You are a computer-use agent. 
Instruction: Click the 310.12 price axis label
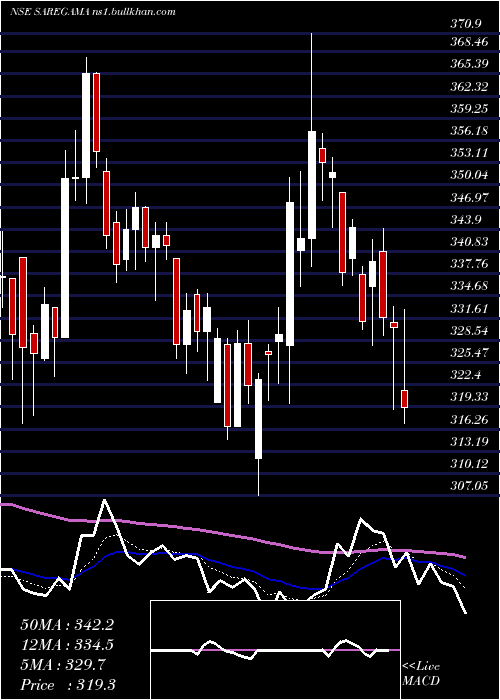tap(470, 464)
